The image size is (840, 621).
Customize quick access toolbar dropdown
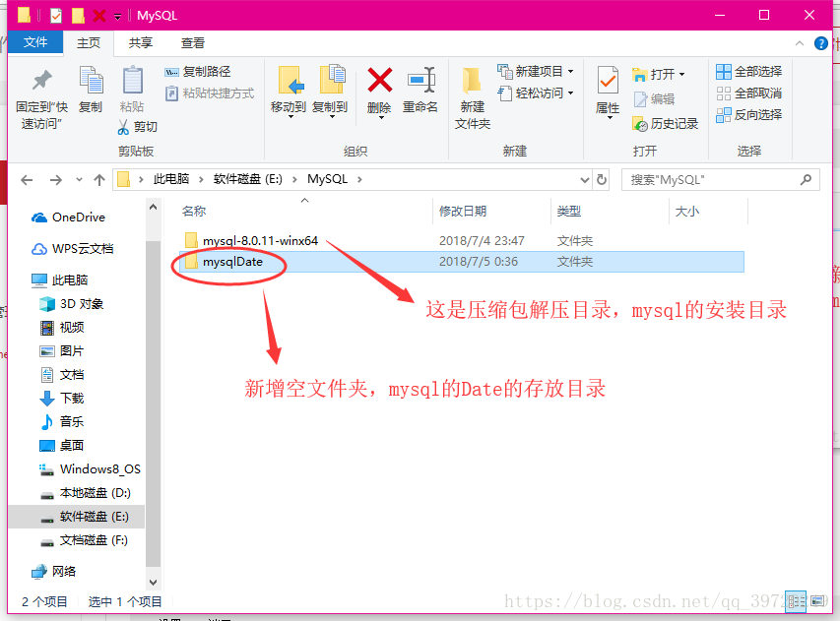click(x=117, y=17)
